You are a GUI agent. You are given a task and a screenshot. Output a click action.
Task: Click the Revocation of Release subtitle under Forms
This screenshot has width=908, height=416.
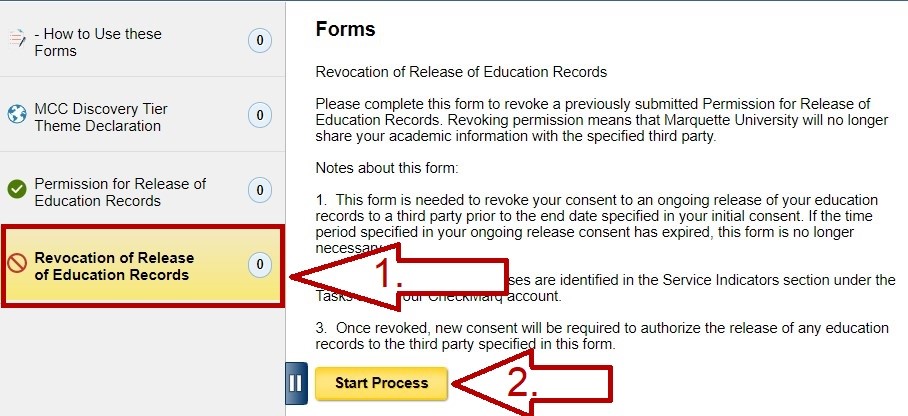point(461,72)
